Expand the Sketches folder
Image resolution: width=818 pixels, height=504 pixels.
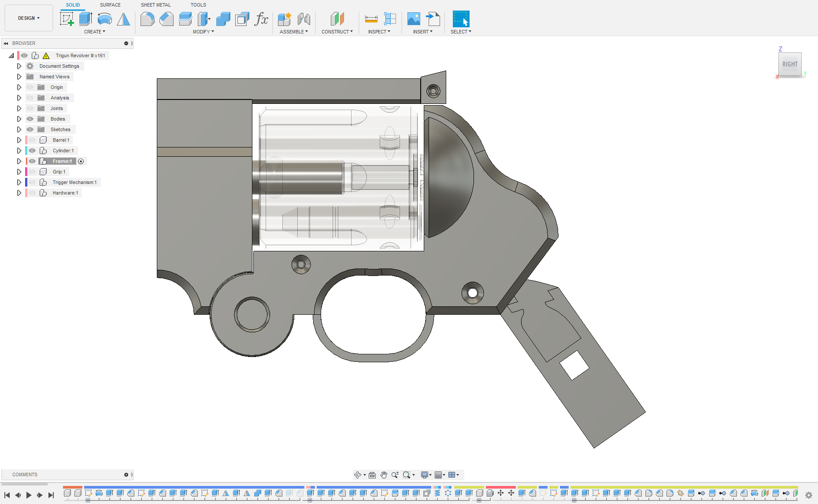pos(19,129)
